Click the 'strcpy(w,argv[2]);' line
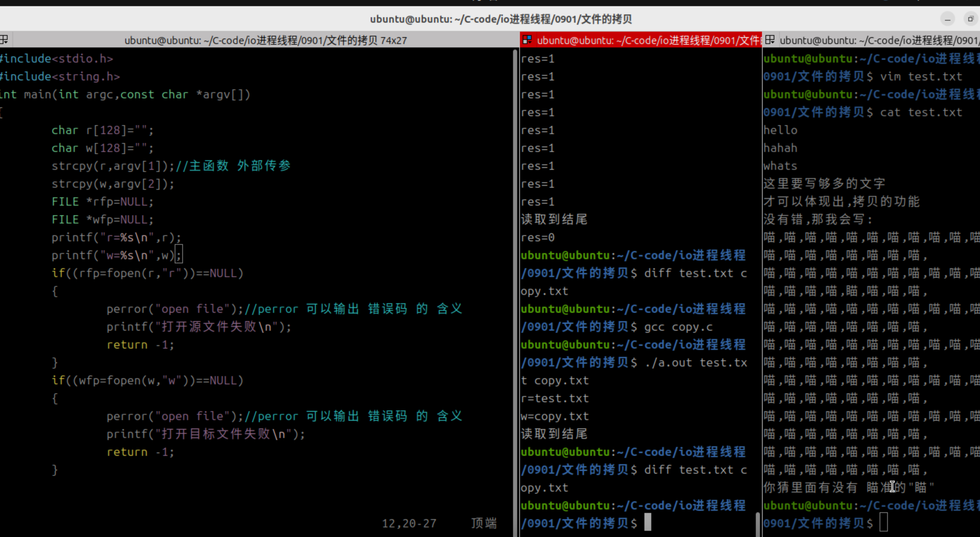Image resolution: width=980 pixels, height=537 pixels. coord(113,184)
